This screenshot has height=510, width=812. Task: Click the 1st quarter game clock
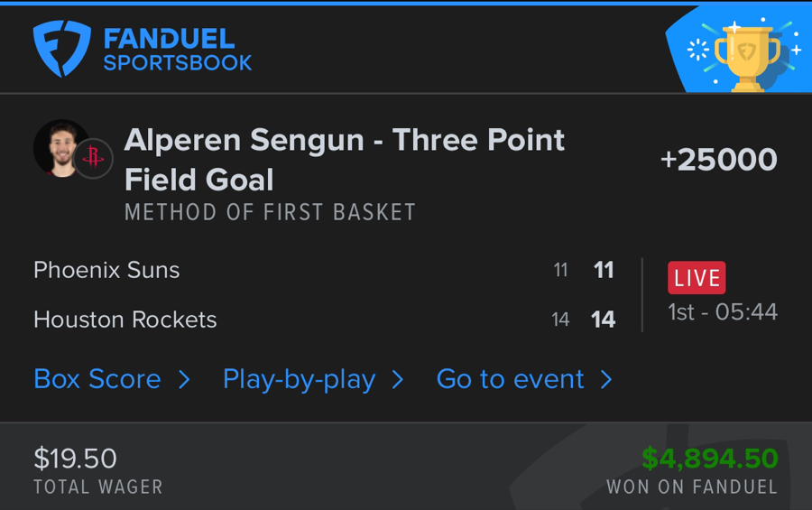point(722,312)
